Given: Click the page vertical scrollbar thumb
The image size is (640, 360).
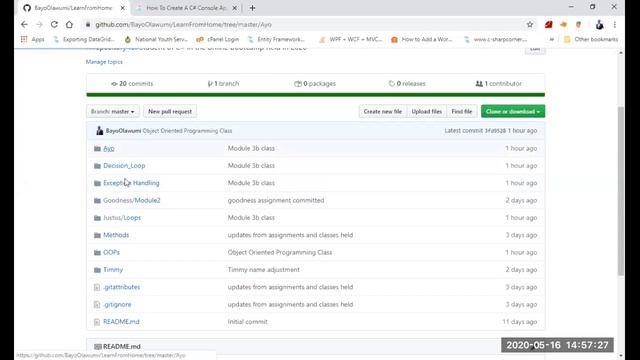Looking at the screenshot, I should pos(621,191).
